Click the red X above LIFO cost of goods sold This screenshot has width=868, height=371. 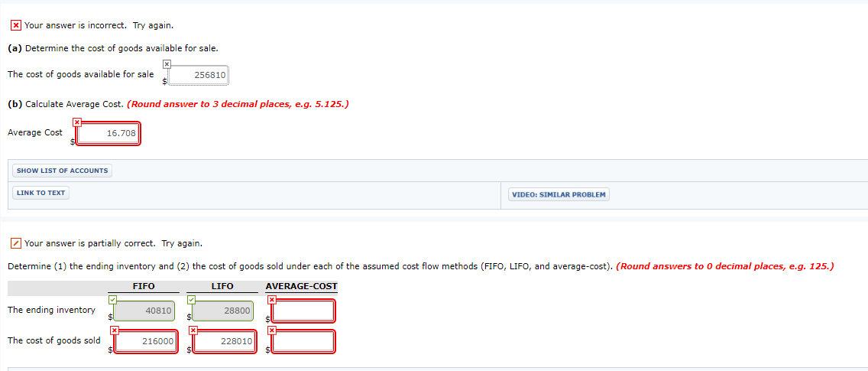click(192, 330)
